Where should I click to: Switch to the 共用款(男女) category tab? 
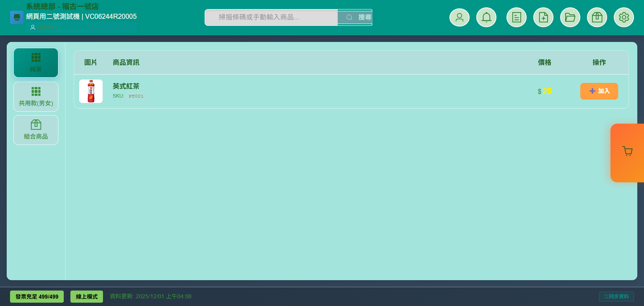click(x=36, y=97)
